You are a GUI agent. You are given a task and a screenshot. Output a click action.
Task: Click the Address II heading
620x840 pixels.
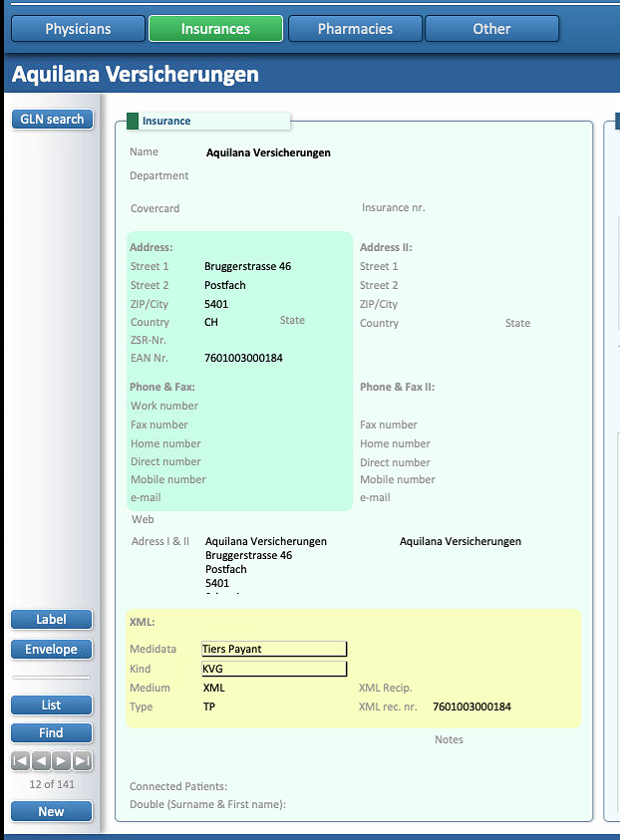pos(386,247)
